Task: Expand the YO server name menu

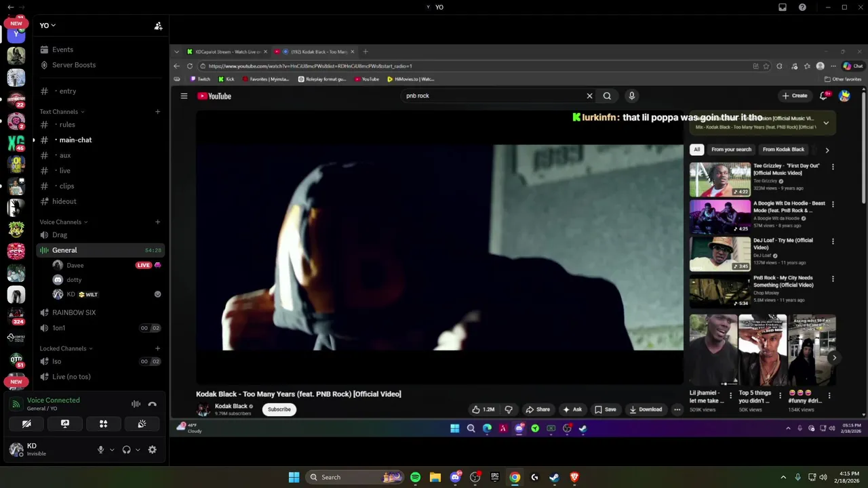Action: click(x=47, y=25)
